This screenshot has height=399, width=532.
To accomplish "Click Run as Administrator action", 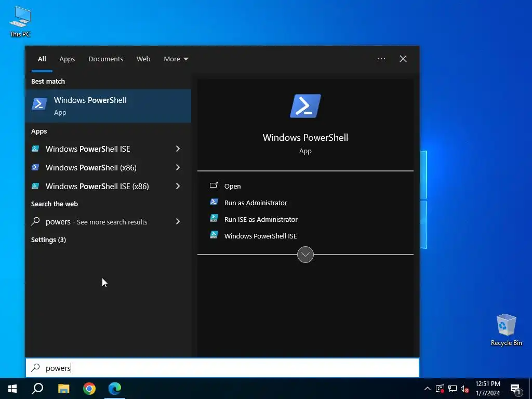I will (x=256, y=203).
